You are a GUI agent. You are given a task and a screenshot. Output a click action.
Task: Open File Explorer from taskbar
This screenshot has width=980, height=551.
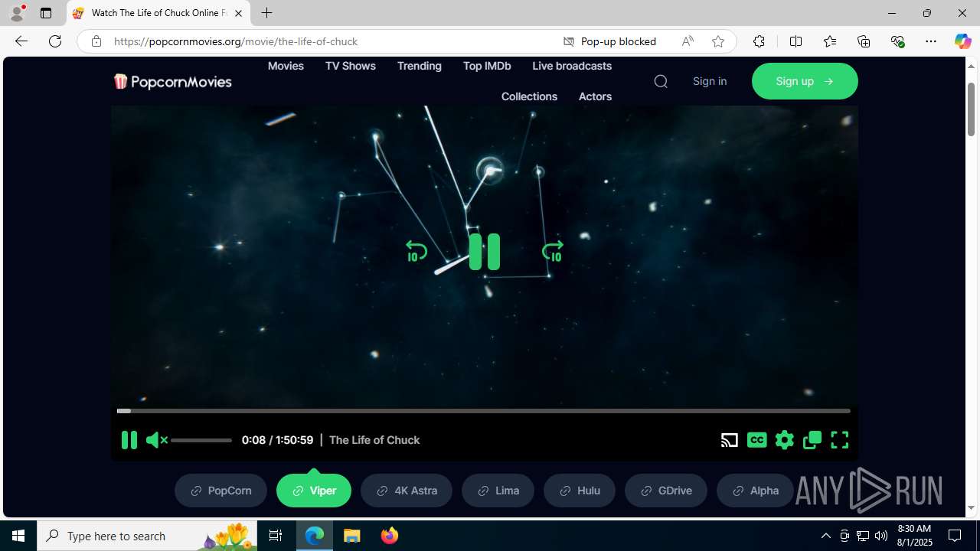[x=352, y=536]
